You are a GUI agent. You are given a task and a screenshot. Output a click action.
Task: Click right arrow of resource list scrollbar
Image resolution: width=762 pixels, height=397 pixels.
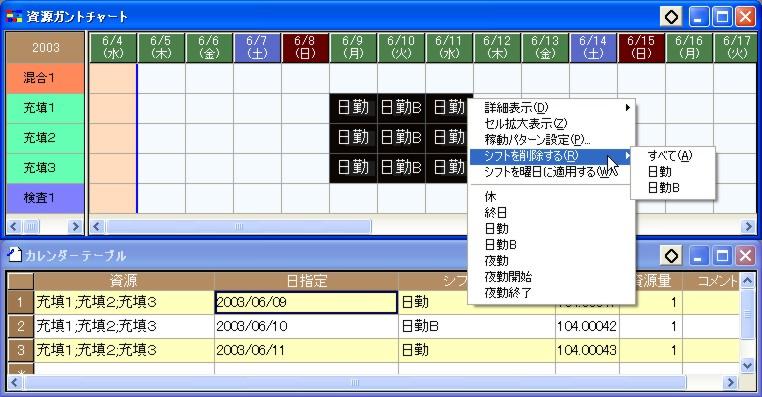(x=75, y=226)
